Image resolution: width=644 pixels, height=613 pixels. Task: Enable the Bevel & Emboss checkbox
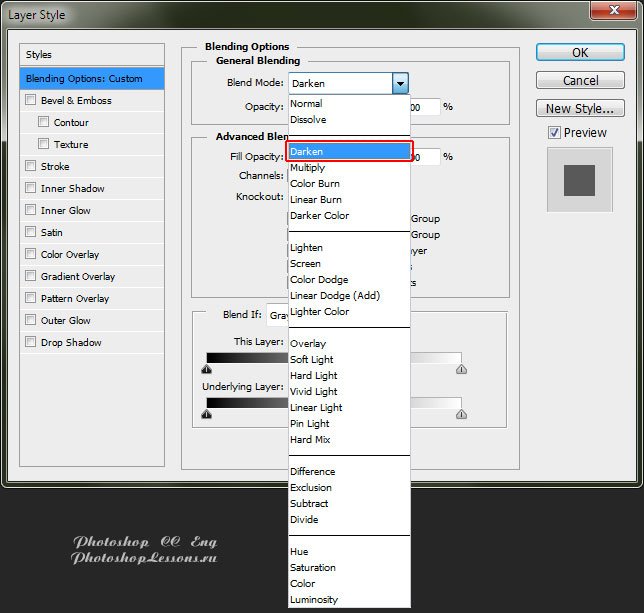[31, 101]
